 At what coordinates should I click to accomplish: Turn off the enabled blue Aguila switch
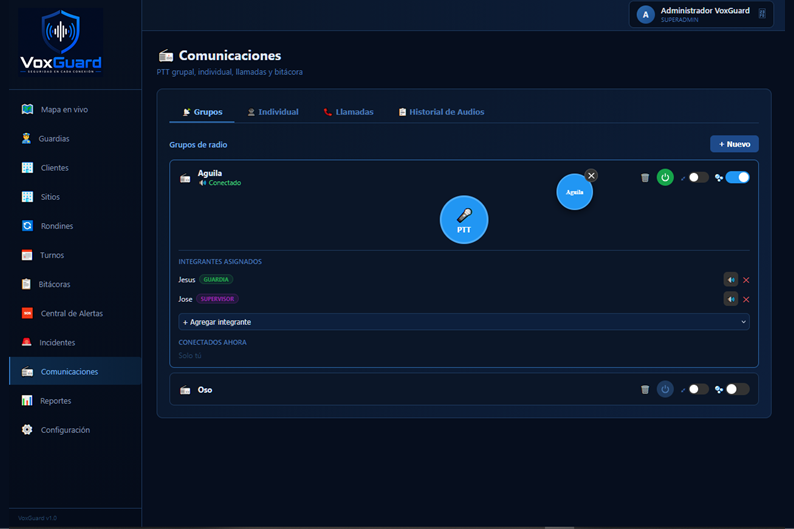[737, 177]
